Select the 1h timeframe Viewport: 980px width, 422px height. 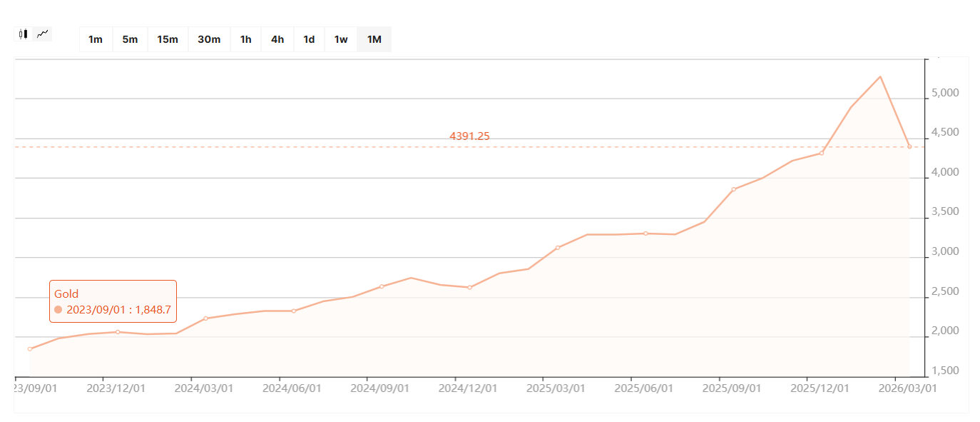(x=246, y=39)
